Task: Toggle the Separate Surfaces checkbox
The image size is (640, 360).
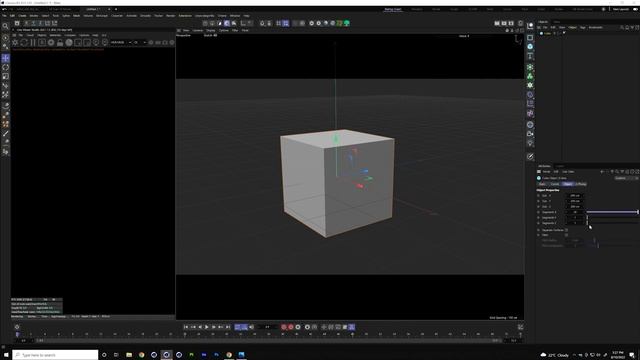Action: pos(566,230)
